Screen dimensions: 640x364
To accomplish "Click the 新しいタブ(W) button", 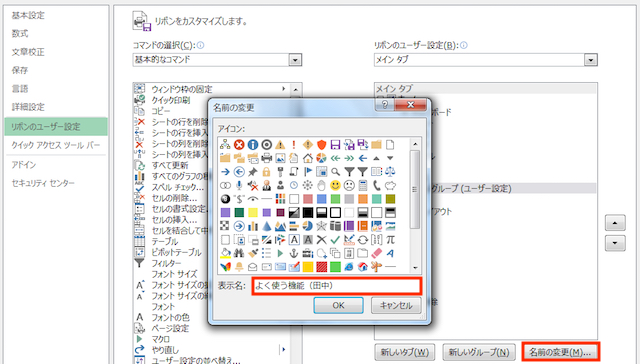I will point(404,352).
